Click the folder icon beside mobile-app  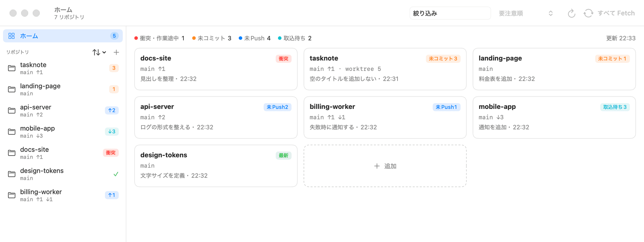(x=12, y=132)
